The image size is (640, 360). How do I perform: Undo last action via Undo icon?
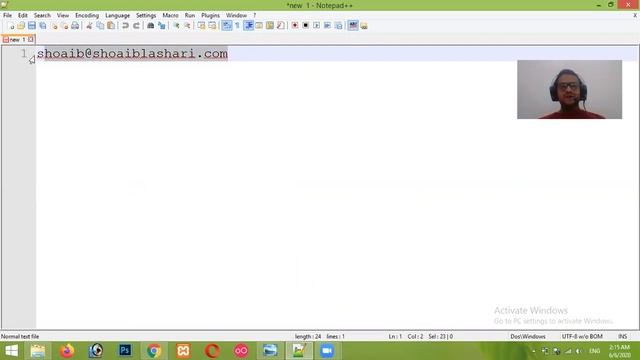[125, 26]
